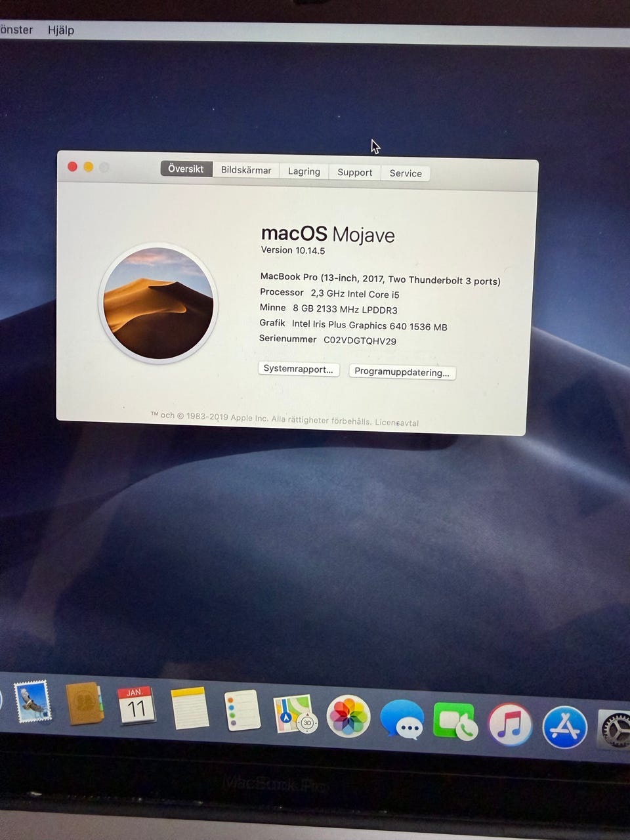
Task: Open the Messages app in the Dock
Action: tap(402, 719)
